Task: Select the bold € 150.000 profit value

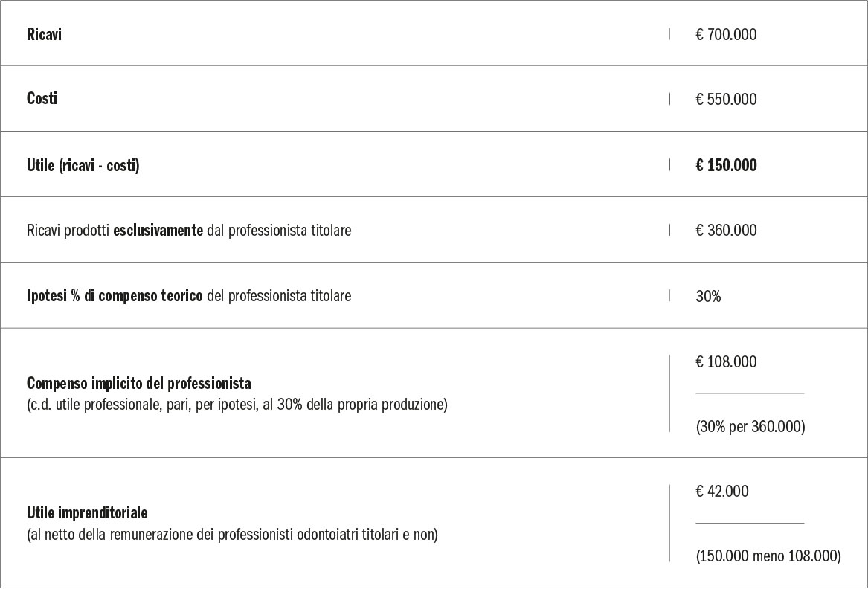Action: pos(726,165)
